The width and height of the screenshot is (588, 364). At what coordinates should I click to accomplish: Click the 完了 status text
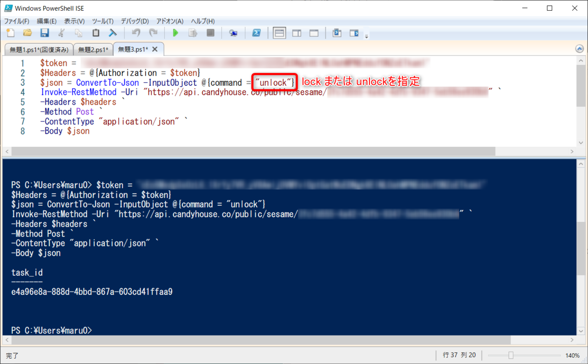pos(12,355)
